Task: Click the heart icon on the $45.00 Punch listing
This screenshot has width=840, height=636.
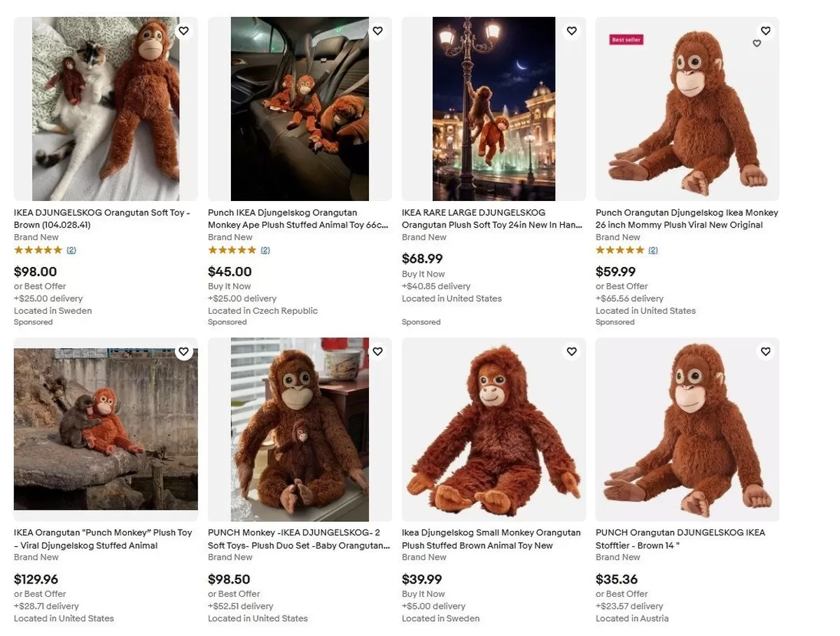Action: [377, 31]
